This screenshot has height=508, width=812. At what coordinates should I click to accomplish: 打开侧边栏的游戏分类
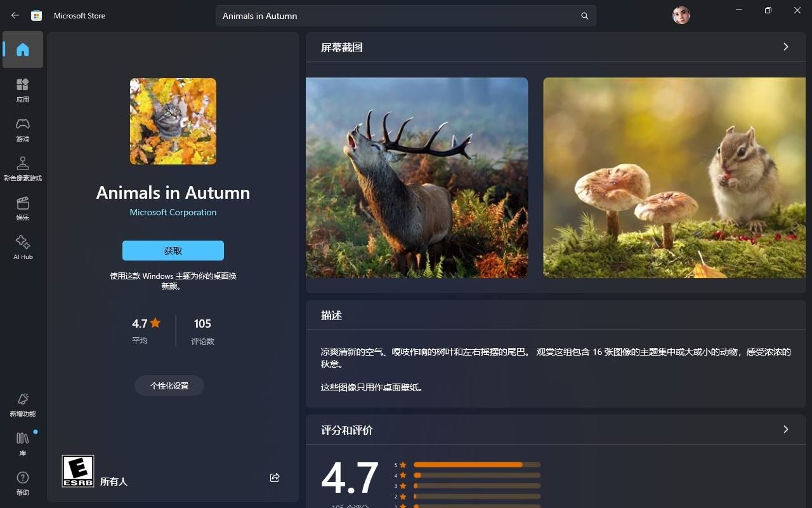[23, 129]
